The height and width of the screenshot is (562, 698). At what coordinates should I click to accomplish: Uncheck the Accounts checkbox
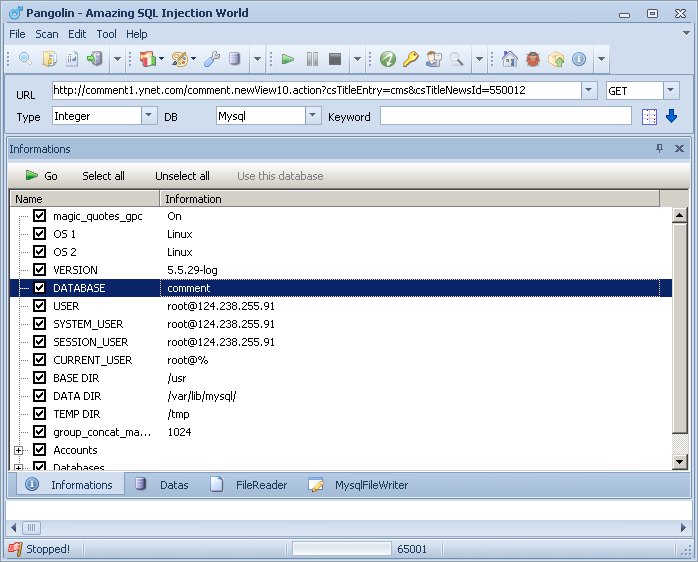pyautogui.click(x=40, y=450)
